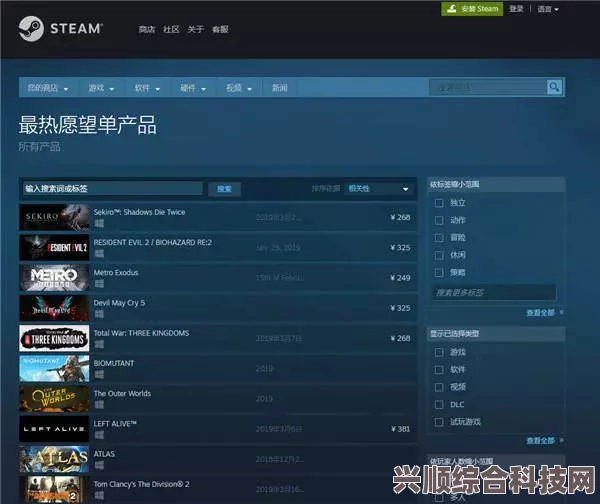
Task: Focus the 输入搜索词或标签 field
Action: pos(112,189)
